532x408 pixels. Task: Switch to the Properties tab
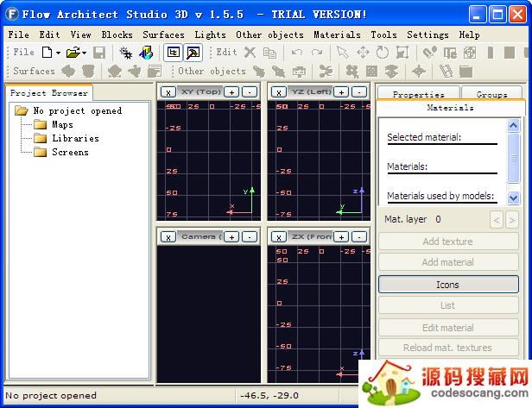point(418,94)
